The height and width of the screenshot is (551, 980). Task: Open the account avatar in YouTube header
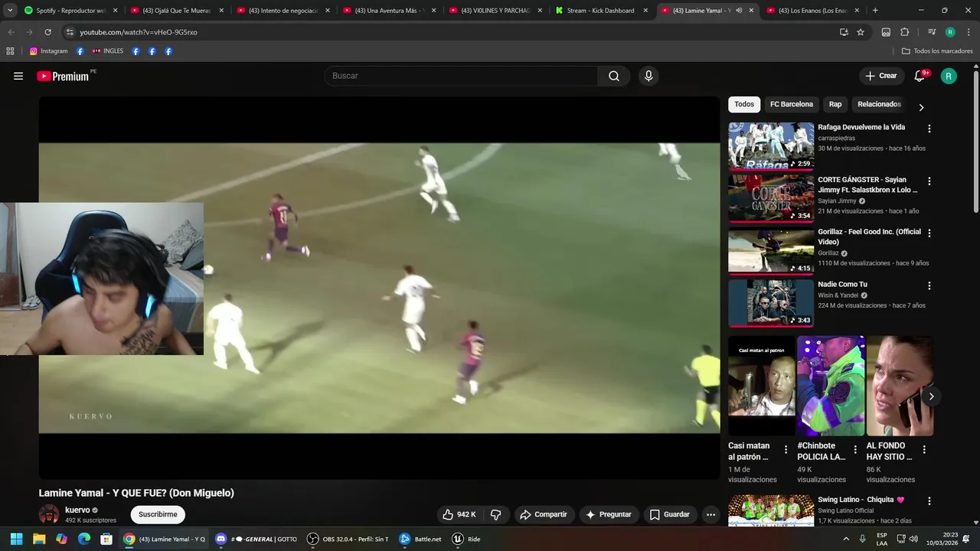pyautogui.click(x=949, y=76)
